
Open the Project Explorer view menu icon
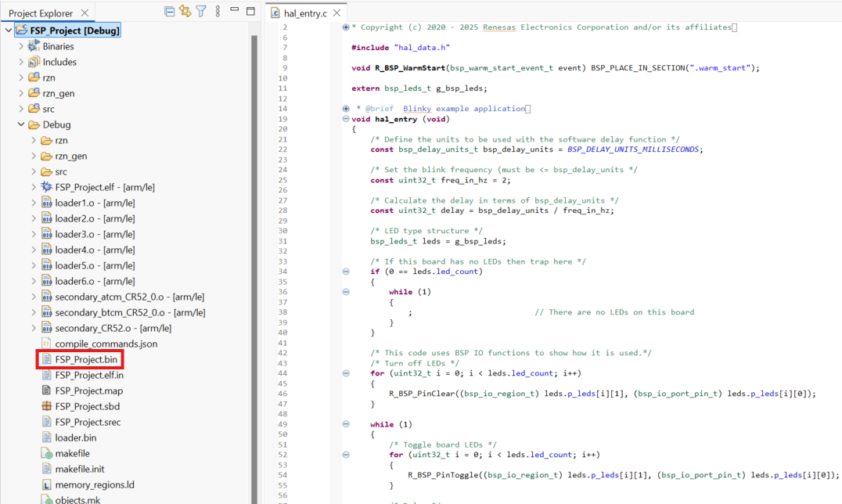click(x=218, y=10)
